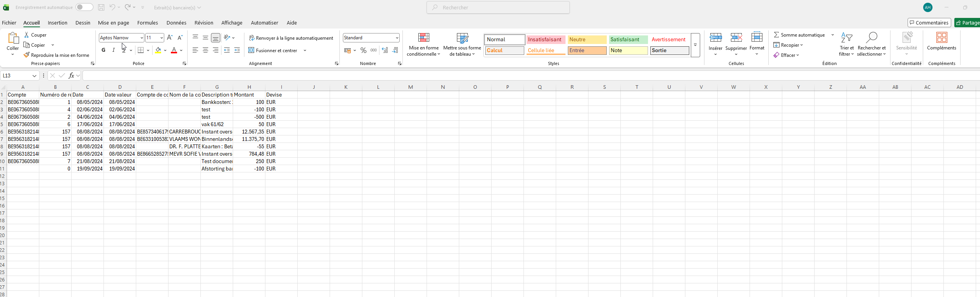This screenshot has width=980, height=297.
Task: Align text left icon
Action: [x=195, y=50]
